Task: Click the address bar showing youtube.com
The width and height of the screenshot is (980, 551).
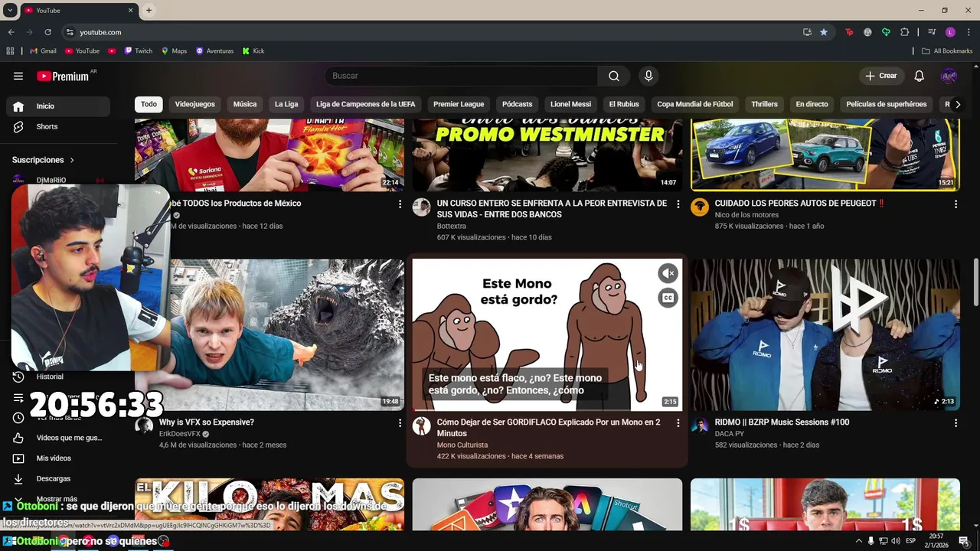Action: click(x=429, y=32)
